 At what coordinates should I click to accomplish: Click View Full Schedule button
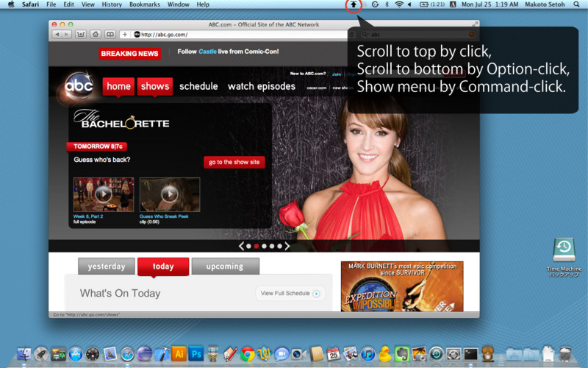click(x=290, y=293)
